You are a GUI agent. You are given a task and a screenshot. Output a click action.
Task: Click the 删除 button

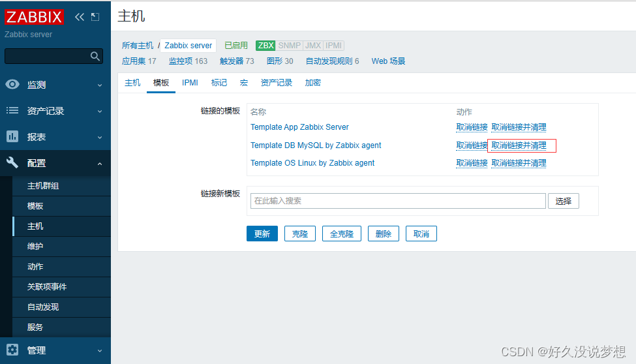coord(384,234)
